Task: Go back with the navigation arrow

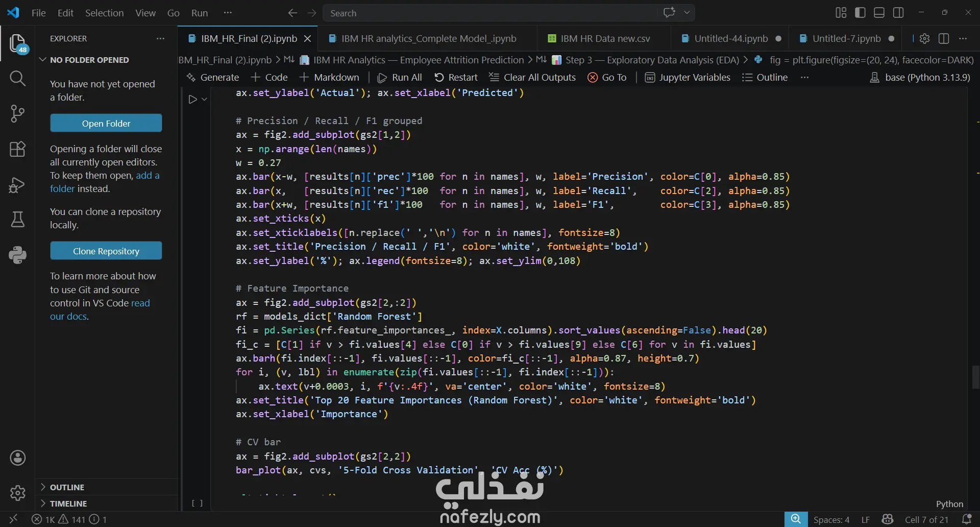Action: tap(292, 13)
